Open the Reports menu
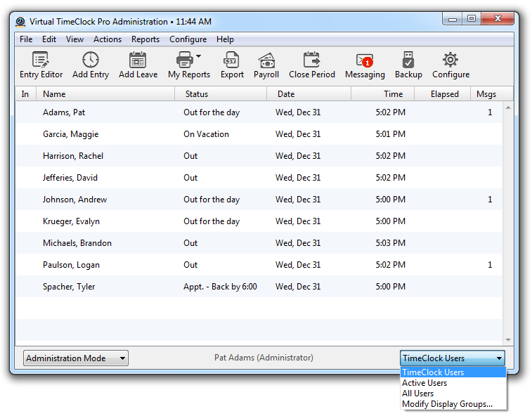 click(x=145, y=39)
